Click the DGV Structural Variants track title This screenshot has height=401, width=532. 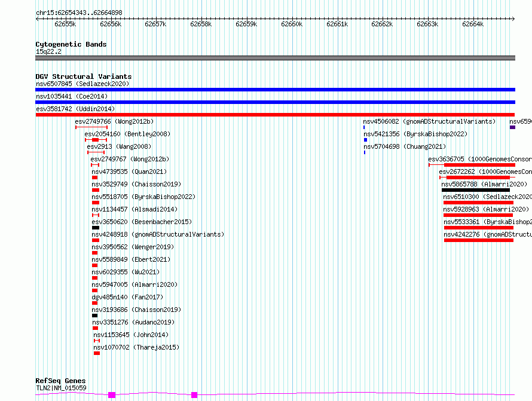tap(84, 76)
